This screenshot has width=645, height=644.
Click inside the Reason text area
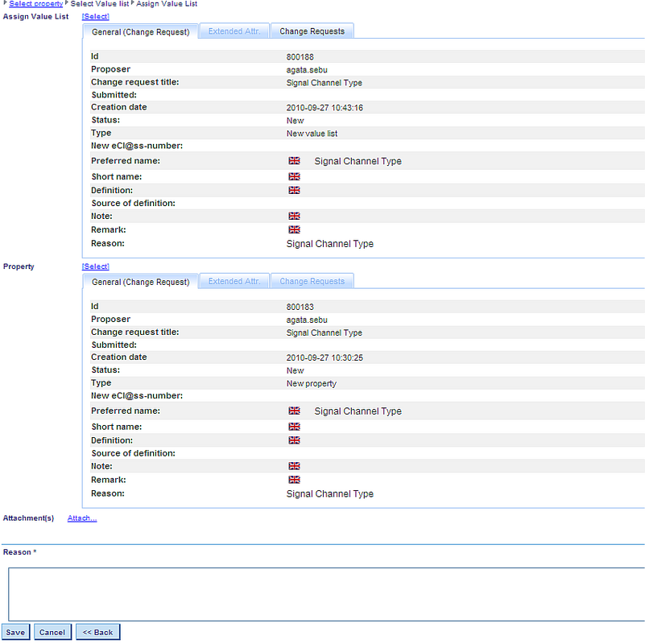(326, 594)
